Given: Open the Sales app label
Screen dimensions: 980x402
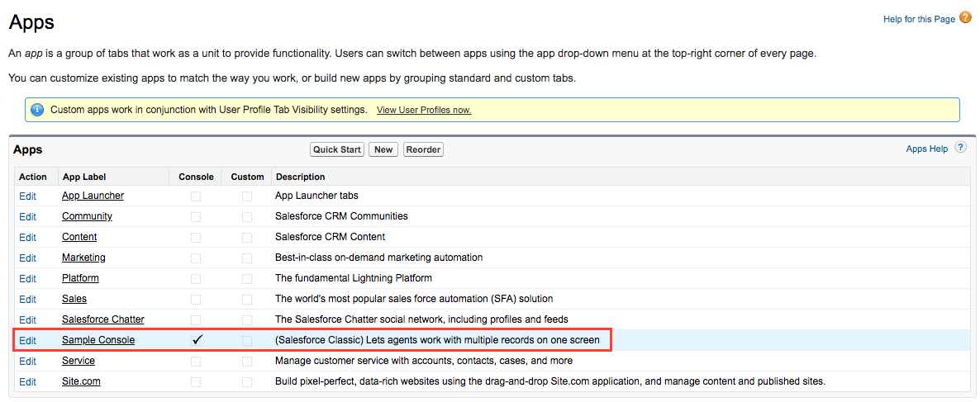Looking at the screenshot, I should click(x=74, y=298).
